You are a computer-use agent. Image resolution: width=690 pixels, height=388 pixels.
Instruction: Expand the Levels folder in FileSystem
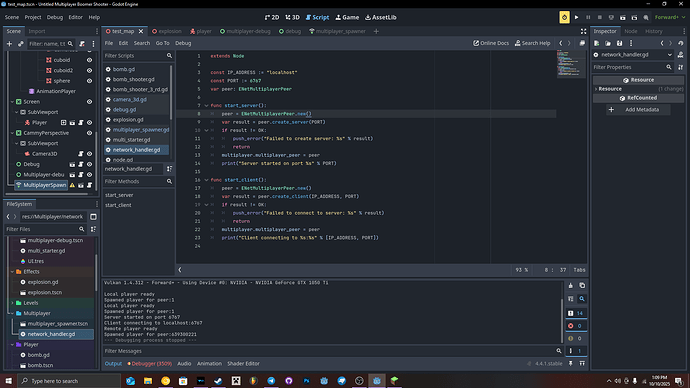point(12,303)
